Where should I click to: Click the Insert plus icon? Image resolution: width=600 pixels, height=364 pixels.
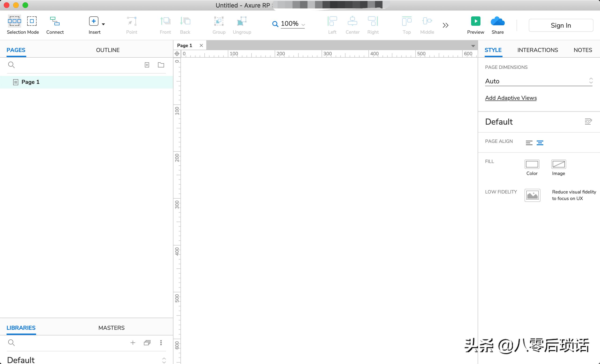pyautogui.click(x=94, y=21)
